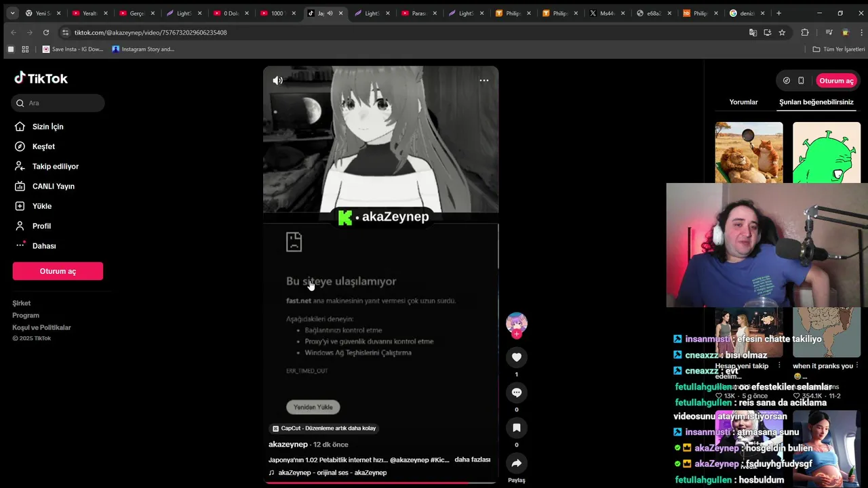
Task: Share the video with Paylaş arrow
Action: 517,463
